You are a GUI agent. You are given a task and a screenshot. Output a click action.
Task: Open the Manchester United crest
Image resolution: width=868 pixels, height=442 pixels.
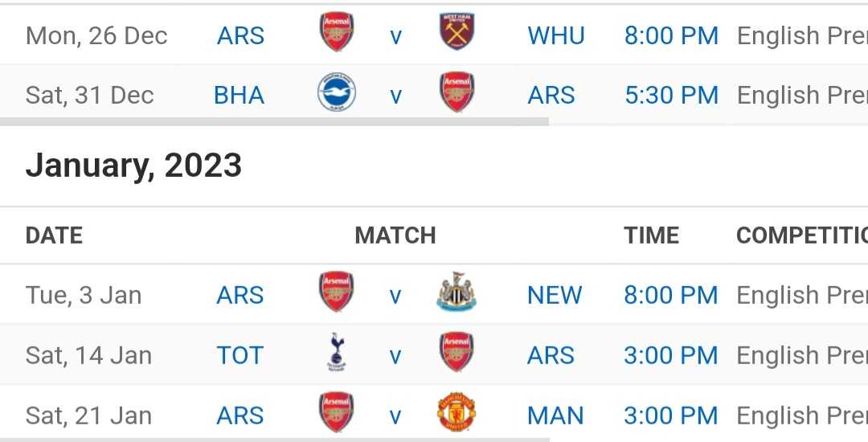(x=456, y=412)
